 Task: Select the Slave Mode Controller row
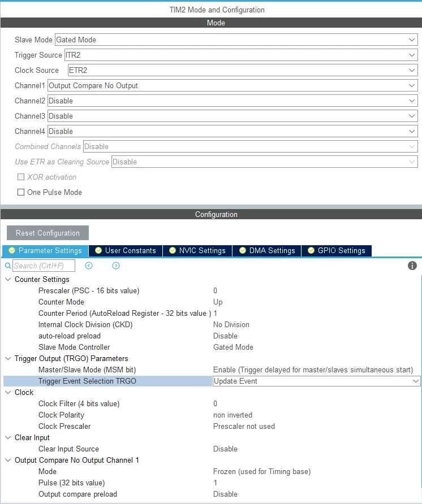click(x=212, y=347)
